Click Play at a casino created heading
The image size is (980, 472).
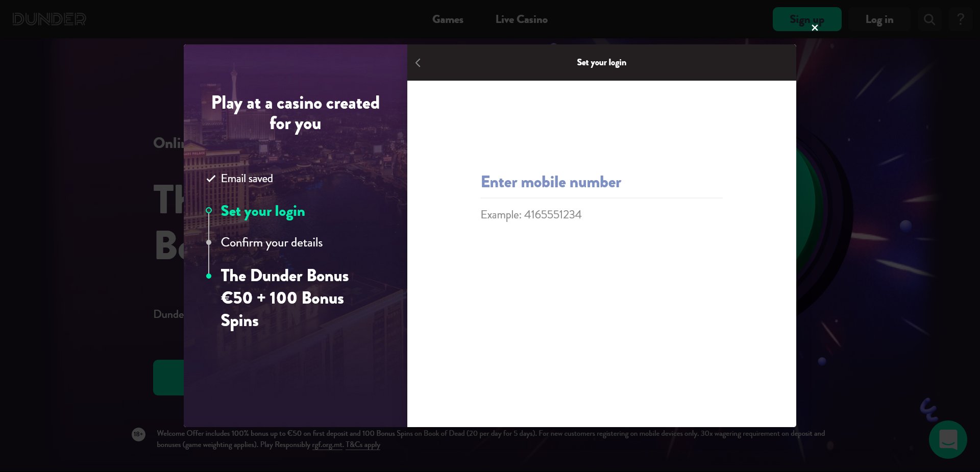tap(296, 113)
